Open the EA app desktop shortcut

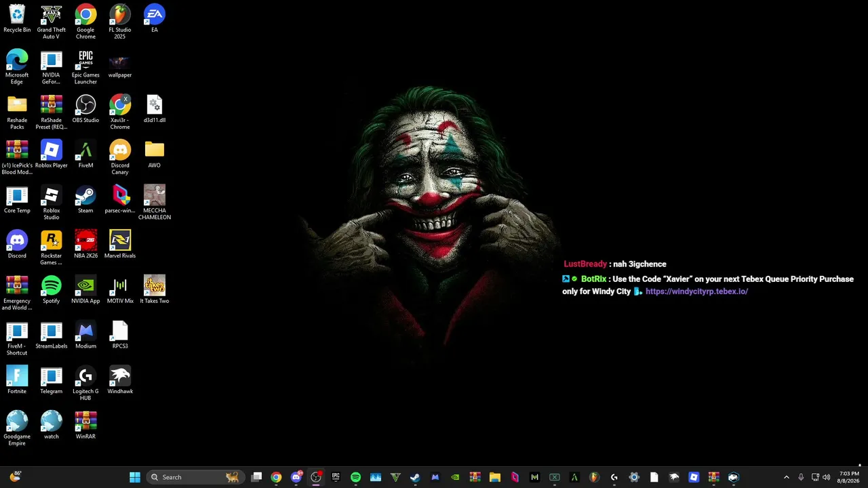154,19
